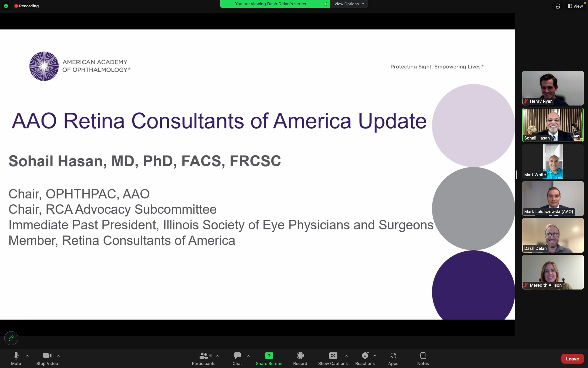This screenshot has width=588, height=368.
Task: Click the red Recording indicator
Action: tap(26, 6)
